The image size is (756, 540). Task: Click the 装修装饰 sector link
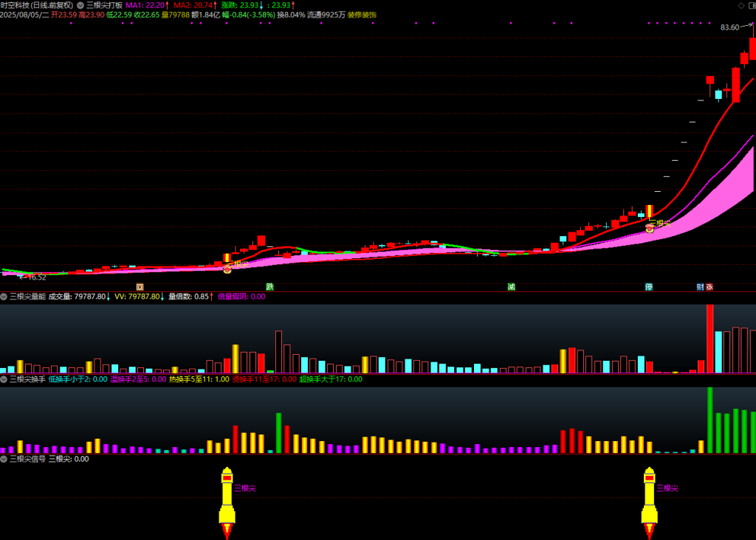(362, 15)
